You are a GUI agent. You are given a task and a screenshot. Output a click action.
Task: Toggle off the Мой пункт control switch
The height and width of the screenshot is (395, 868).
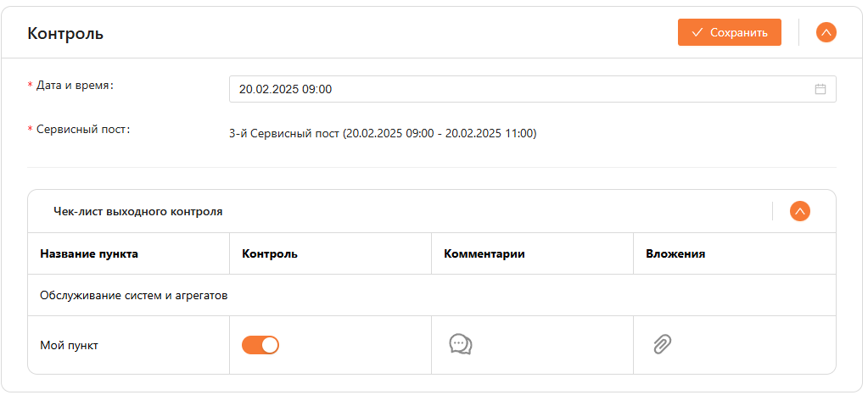(260, 345)
